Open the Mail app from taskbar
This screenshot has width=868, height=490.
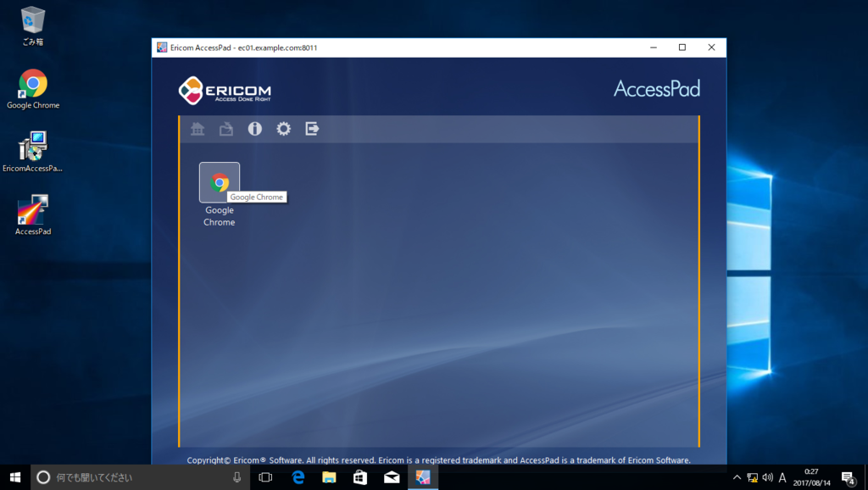pos(392,477)
